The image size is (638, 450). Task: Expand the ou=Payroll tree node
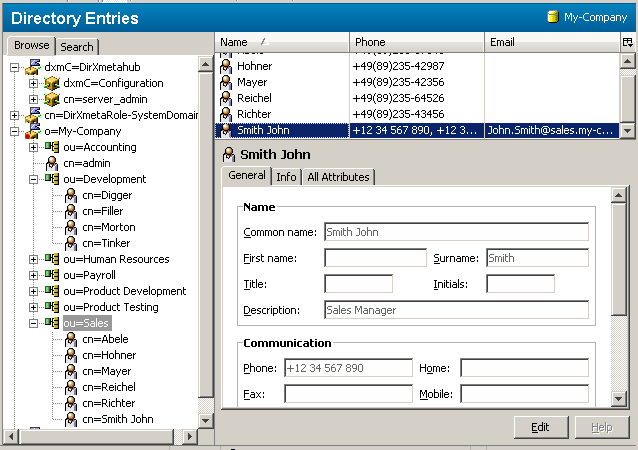pos(33,275)
